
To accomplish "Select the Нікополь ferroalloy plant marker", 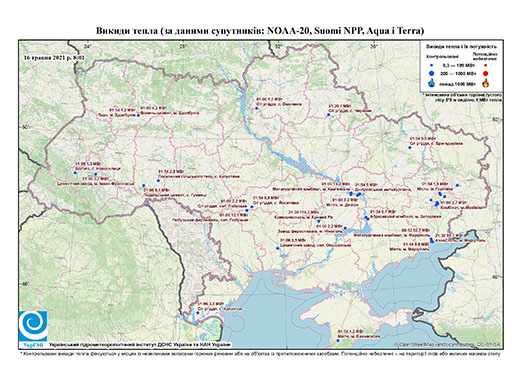I will click(x=345, y=228).
